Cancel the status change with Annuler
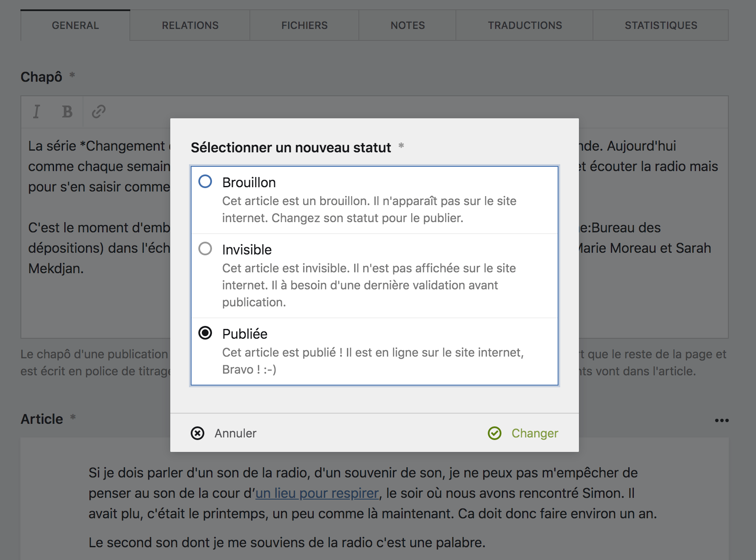This screenshot has height=560, width=756. coord(235,433)
